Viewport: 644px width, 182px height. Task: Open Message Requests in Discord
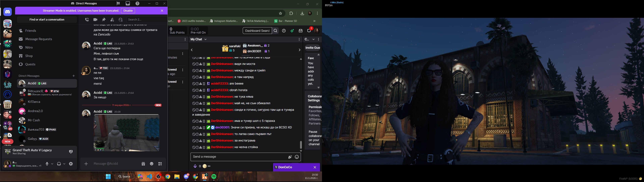pyautogui.click(x=47, y=39)
